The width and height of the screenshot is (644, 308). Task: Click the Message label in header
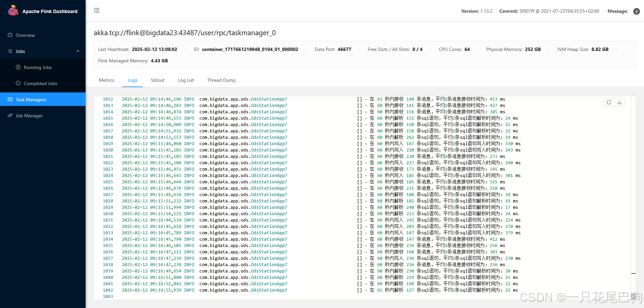coord(618,11)
